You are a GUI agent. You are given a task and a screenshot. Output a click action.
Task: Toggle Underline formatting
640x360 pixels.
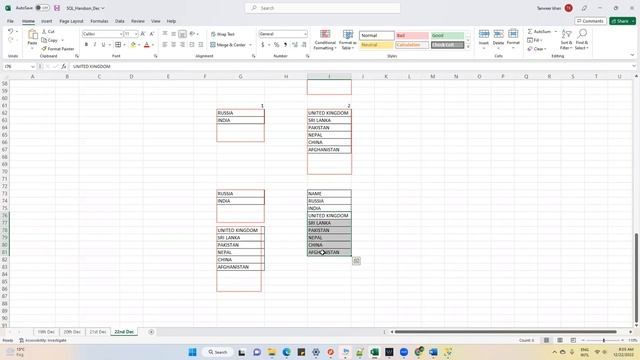point(103,44)
